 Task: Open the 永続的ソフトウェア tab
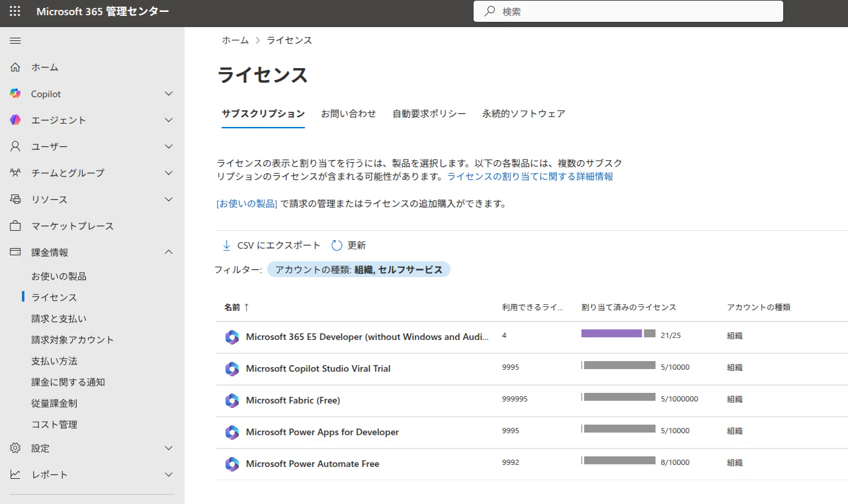coord(524,114)
